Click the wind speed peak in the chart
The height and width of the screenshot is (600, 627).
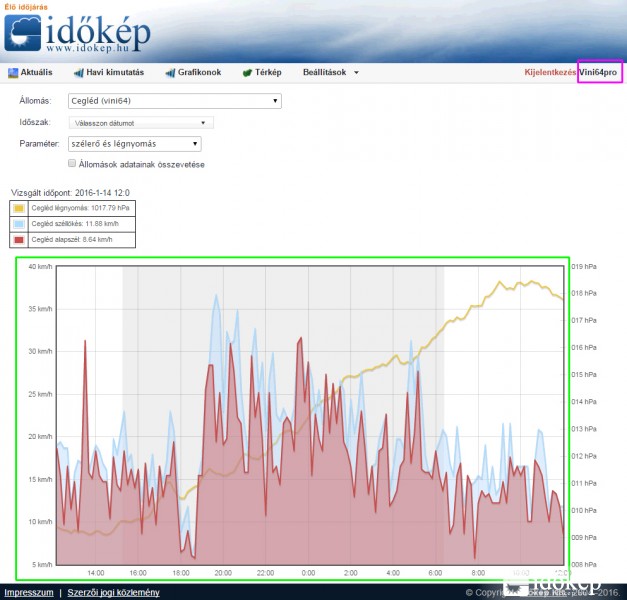pos(216,297)
